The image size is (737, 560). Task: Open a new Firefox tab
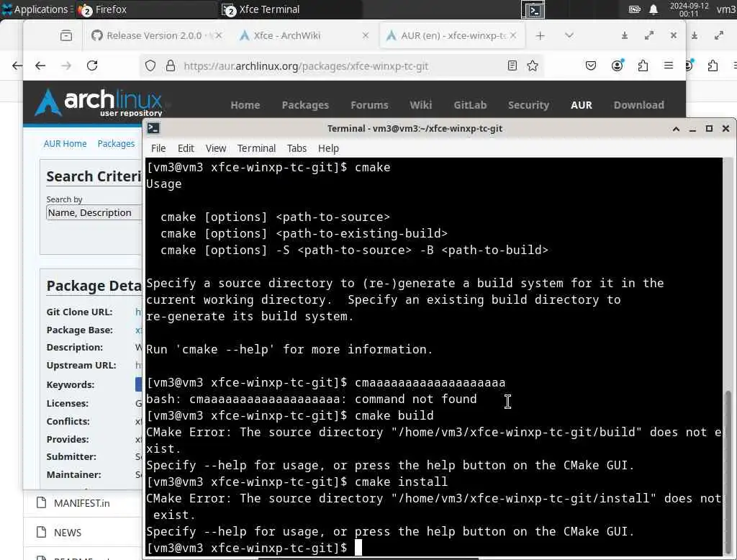click(540, 36)
